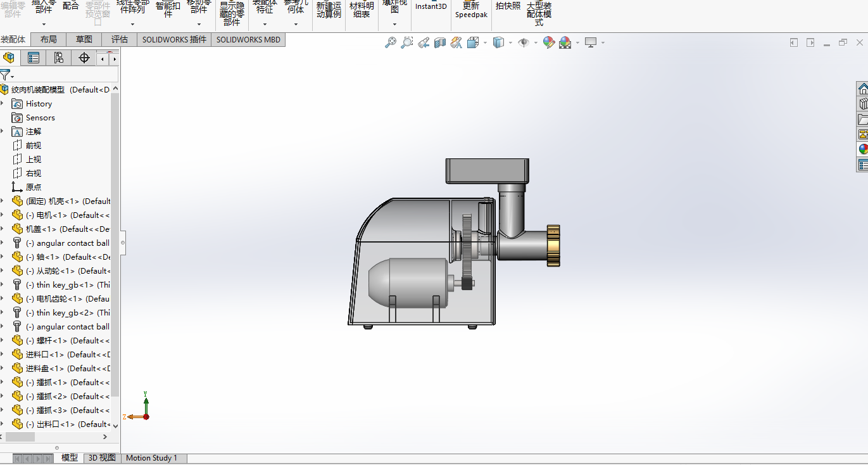This screenshot has height=465, width=868.
Task: Click the 更新 Speedpak button
Action: point(471,10)
